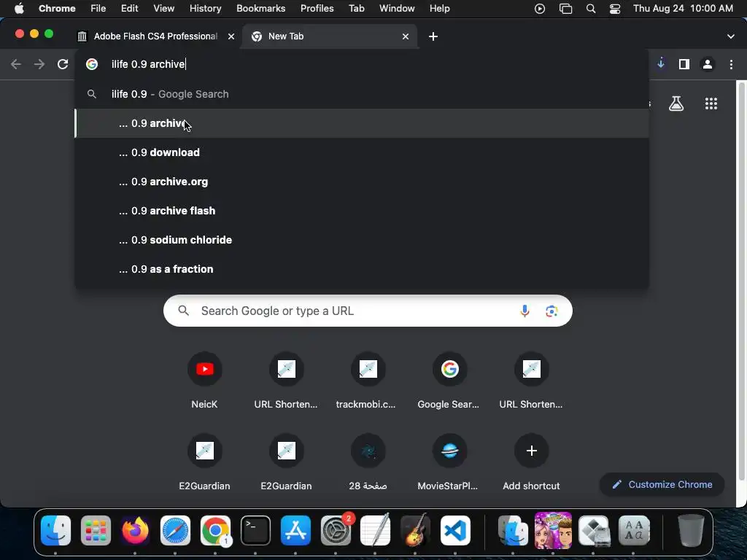Open a new tab with plus button
Screen dimensions: 747x560
click(433, 36)
